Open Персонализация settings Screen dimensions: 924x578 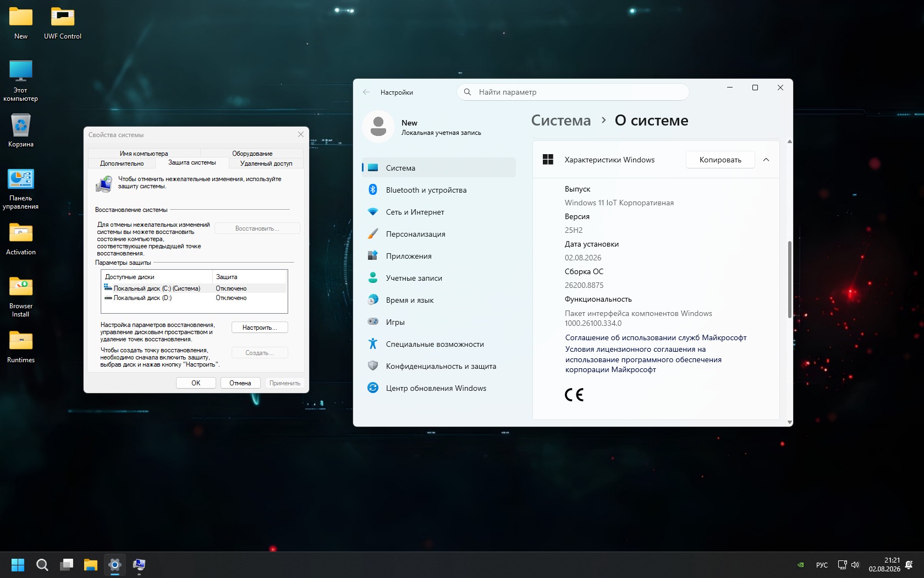[x=439, y=234]
